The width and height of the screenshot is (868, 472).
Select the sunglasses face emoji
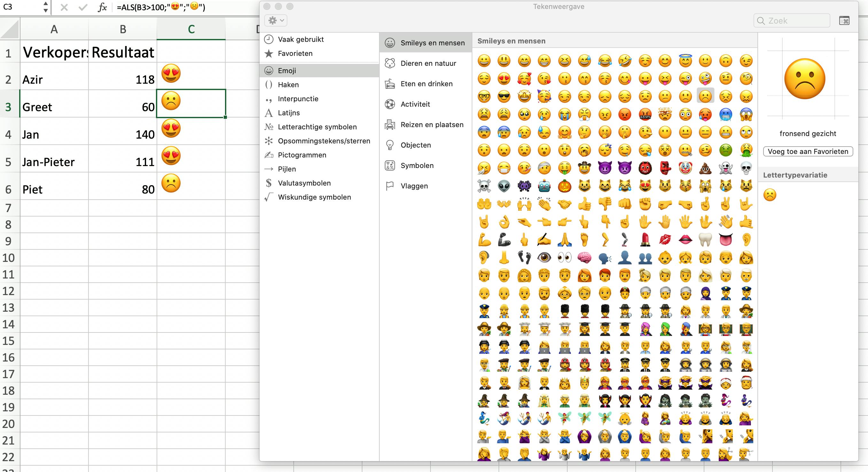pos(504,97)
